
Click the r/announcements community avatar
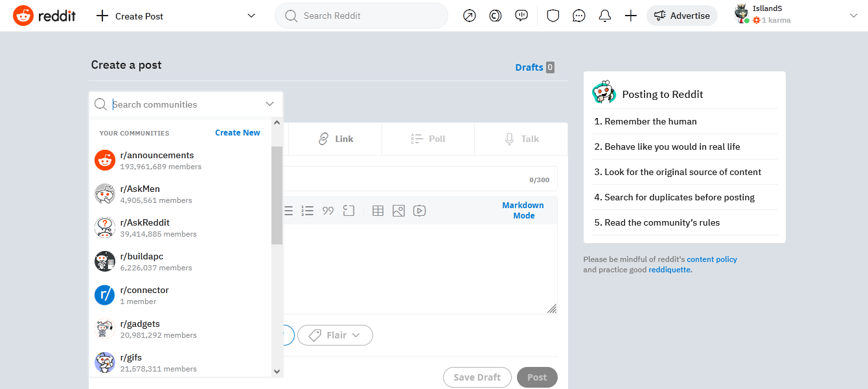click(105, 160)
